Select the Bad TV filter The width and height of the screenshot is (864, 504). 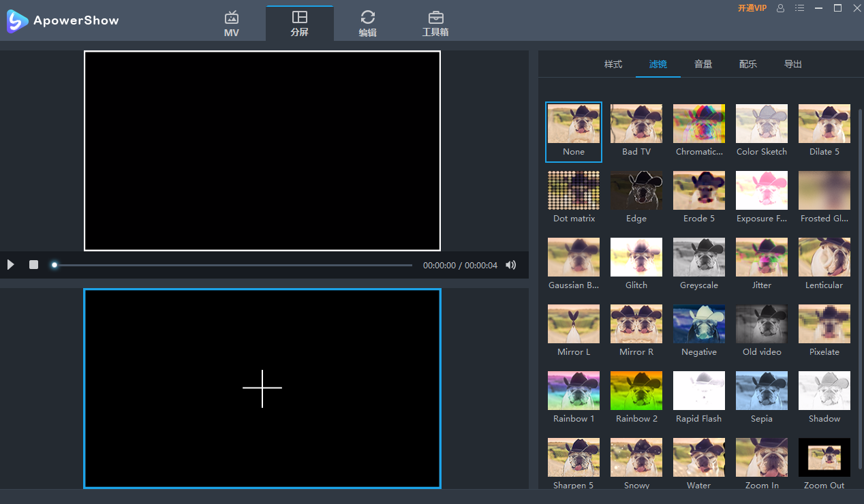(636, 124)
